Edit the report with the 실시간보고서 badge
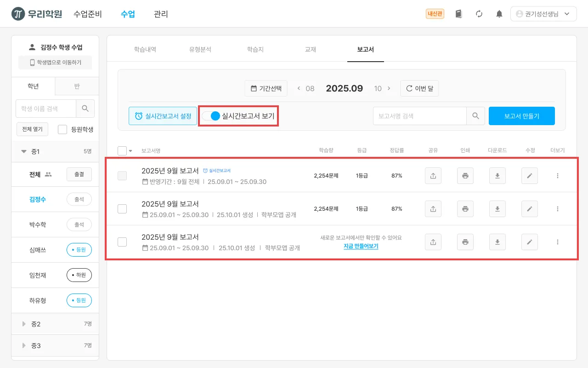The width and height of the screenshot is (588, 368). pyautogui.click(x=530, y=176)
